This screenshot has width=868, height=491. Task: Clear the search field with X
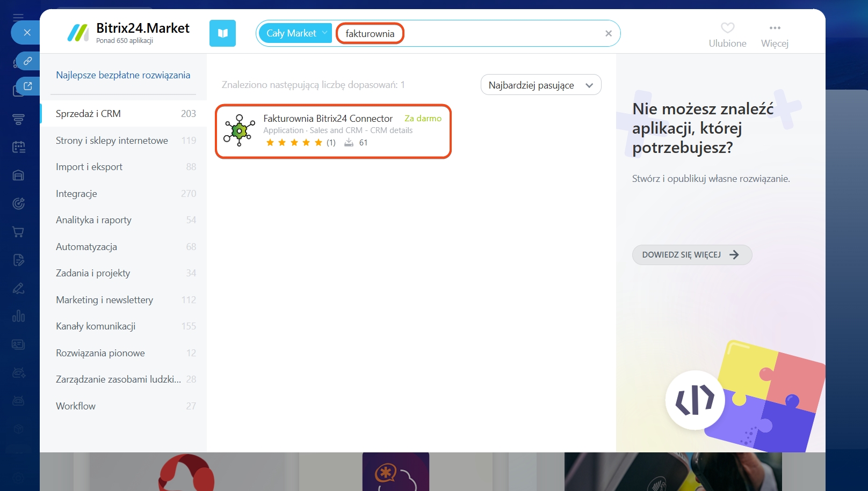coord(608,33)
